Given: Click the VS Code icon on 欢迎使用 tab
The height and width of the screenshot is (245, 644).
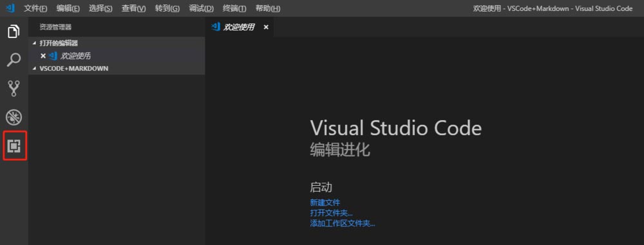Looking at the screenshot, I should click(215, 26).
